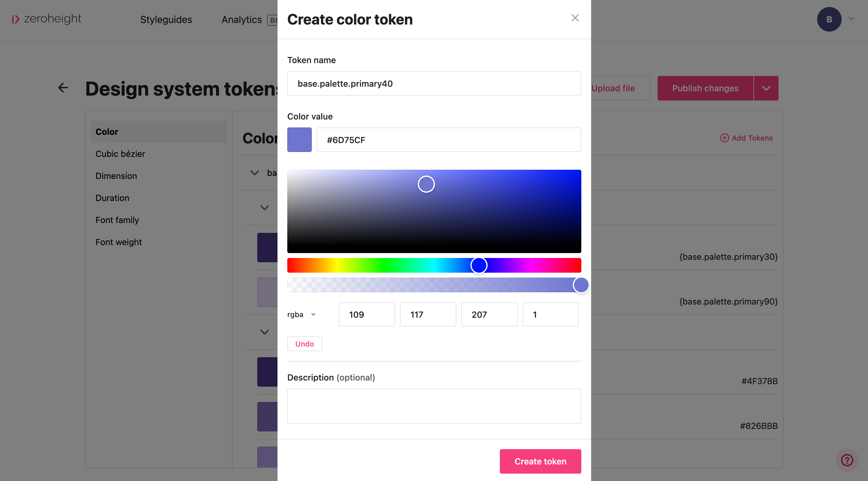
Task: Select the Dimension category
Action: coord(116,176)
